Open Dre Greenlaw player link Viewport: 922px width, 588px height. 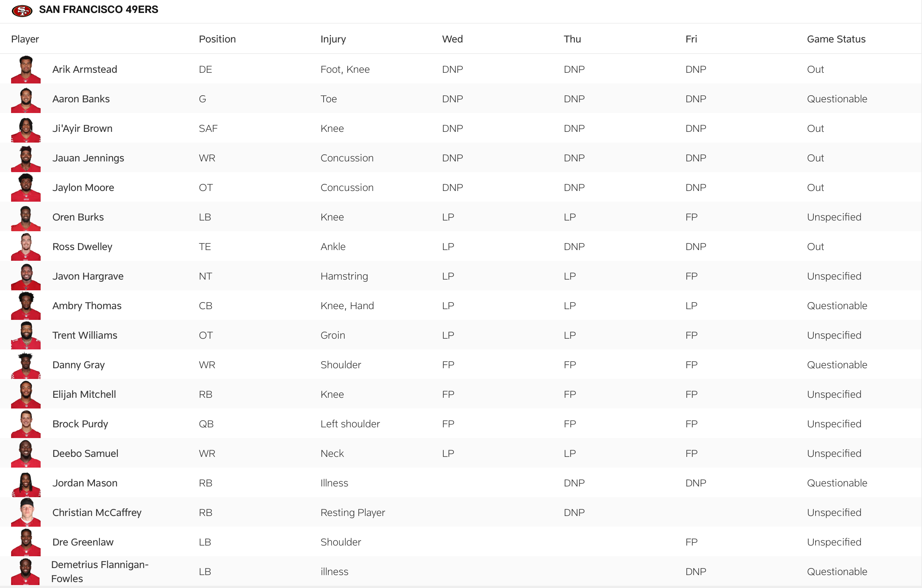point(83,542)
